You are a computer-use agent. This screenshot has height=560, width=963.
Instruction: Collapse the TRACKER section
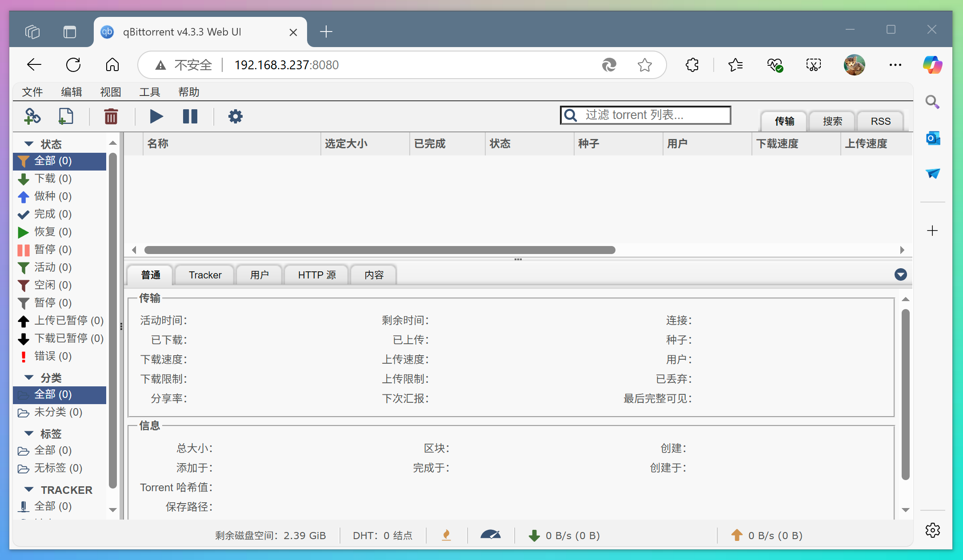[x=29, y=489]
